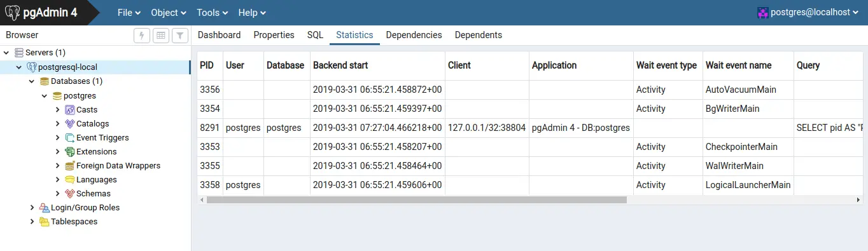Click the postgresql-local elephant server icon
868x251 pixels.
[x=32, y=67]
